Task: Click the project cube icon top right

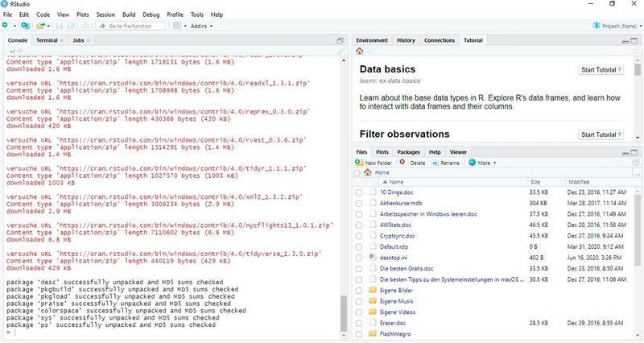Action: pos(597,26)
